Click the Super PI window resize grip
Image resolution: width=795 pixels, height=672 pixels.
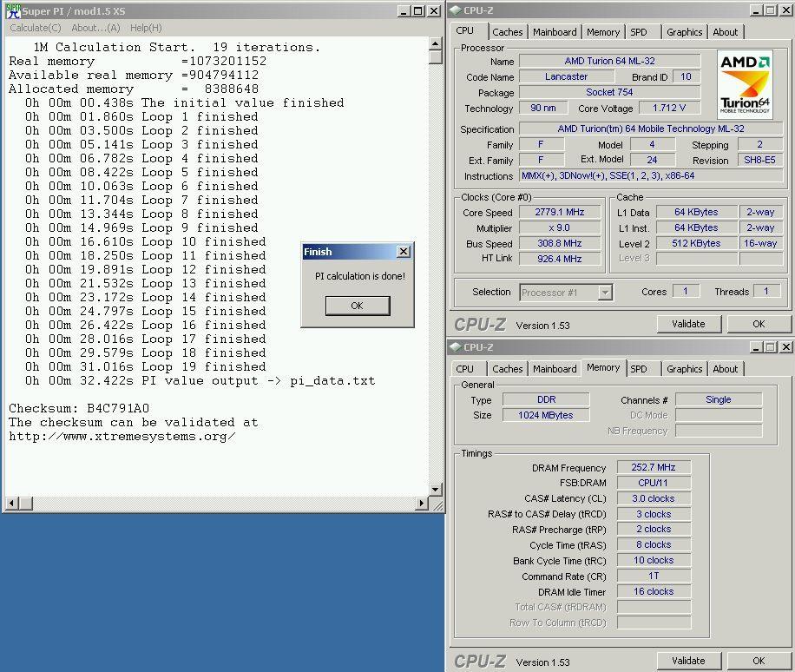pyautogui.click(x=437, y=504)
